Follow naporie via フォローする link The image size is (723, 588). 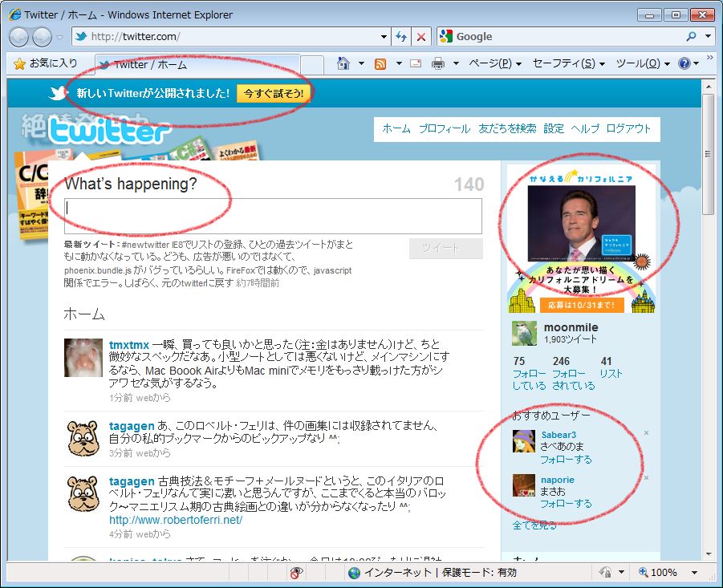pyautogui.click(x=566, y=504)
